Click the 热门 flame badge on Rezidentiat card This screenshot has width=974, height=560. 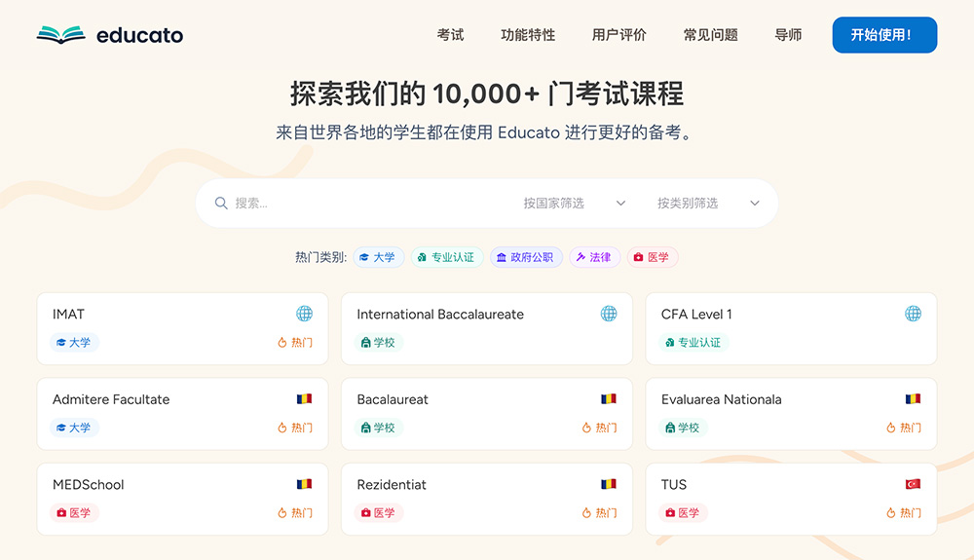(x=599, y=512)
